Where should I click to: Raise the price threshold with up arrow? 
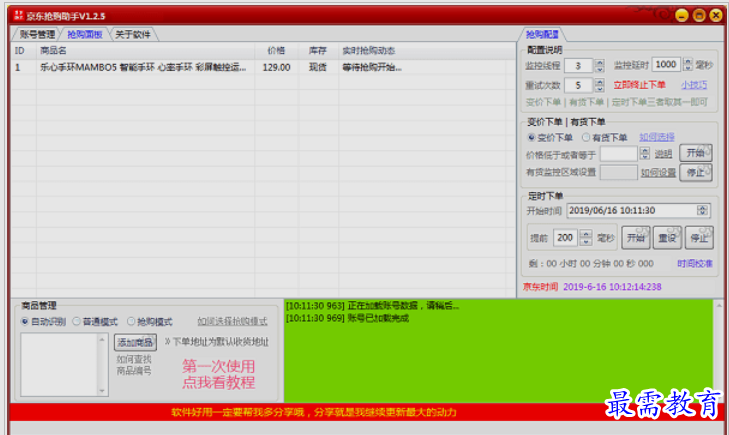tap(644, 151)
